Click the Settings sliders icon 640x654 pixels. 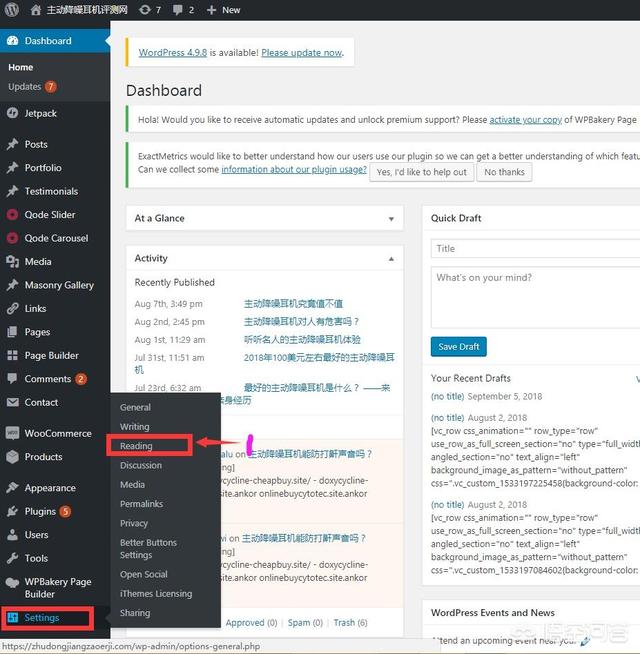pyautogui.click(x=13, y=617)
